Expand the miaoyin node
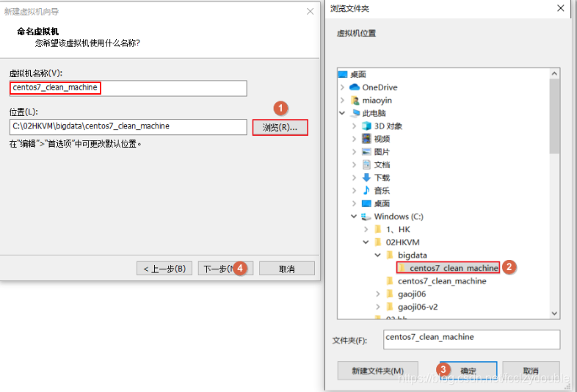 pos(342,100)
